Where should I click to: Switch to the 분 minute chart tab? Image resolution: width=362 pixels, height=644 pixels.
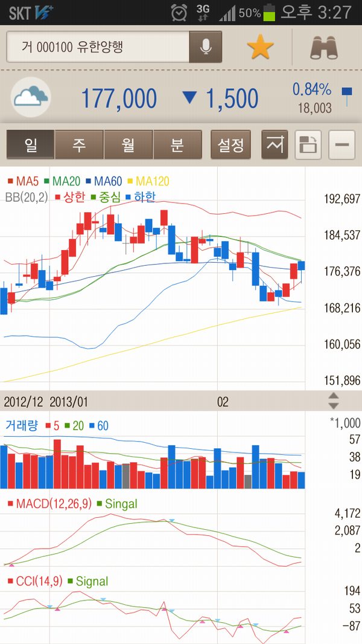pos(177,144)
